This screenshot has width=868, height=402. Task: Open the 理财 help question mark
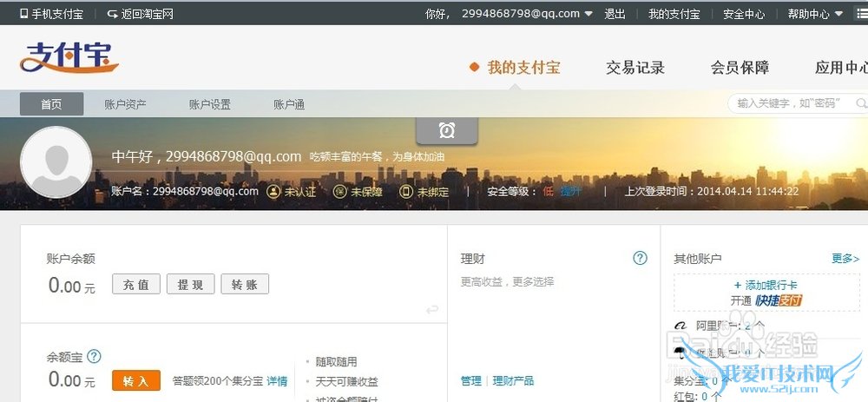[x=640, y=258]
